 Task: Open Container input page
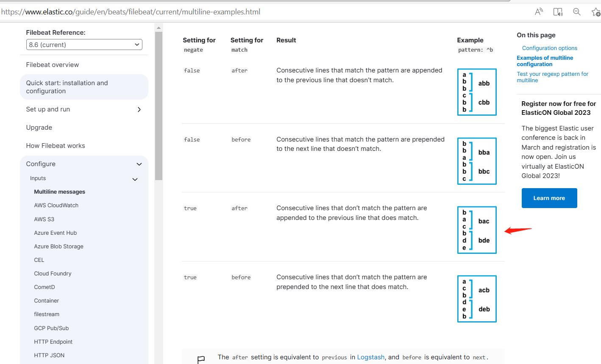[46, 300]
